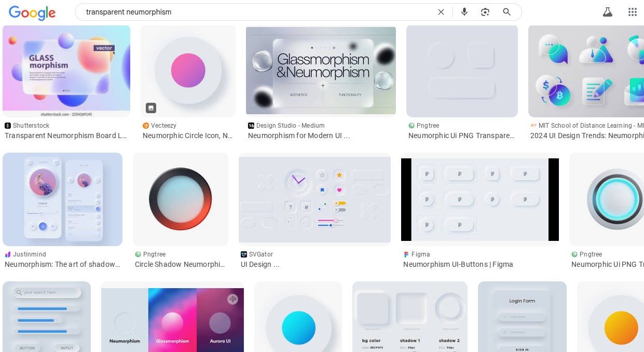Click the 'Shutterstock' source name

[x=31, y=126]
